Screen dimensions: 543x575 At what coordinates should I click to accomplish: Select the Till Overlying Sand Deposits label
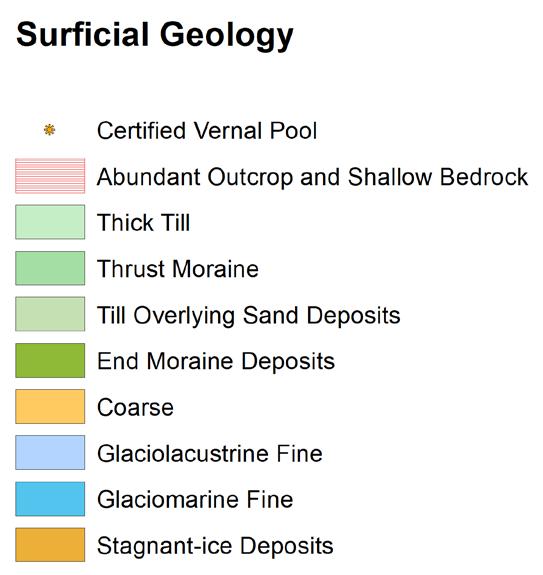tap(249, 316)
